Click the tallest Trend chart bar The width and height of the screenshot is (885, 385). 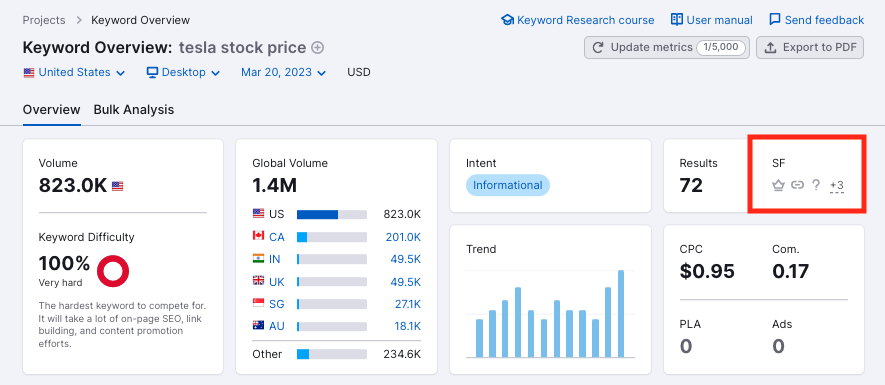(x=621, y=314)
